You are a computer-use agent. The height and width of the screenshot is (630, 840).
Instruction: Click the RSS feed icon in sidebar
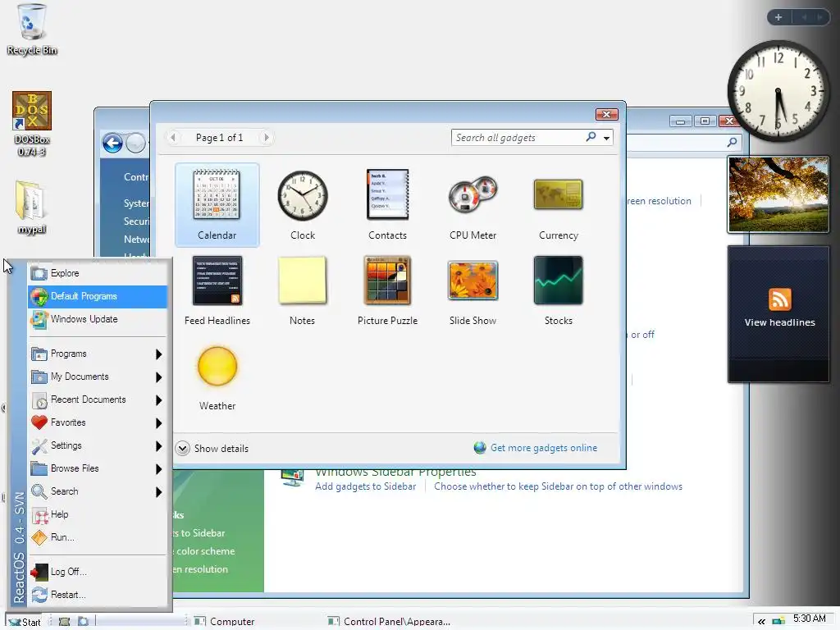(779, 299)
